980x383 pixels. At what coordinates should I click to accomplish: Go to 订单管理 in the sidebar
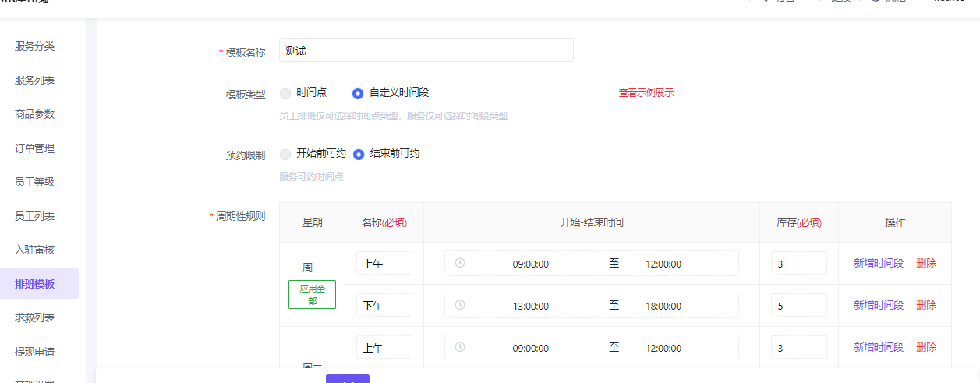tap(35, 148)
